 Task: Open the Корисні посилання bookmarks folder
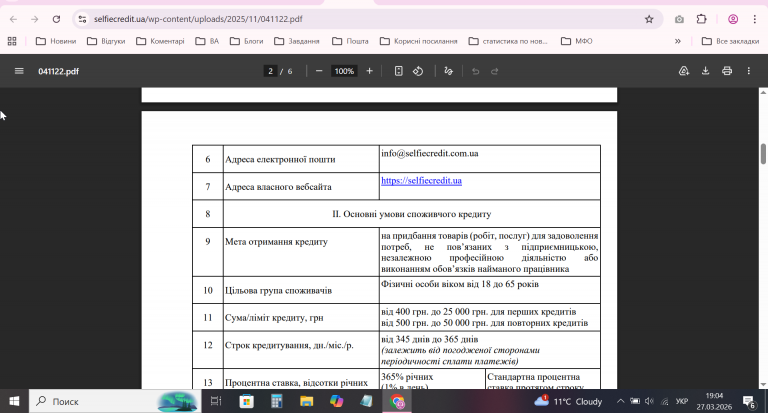419,41
